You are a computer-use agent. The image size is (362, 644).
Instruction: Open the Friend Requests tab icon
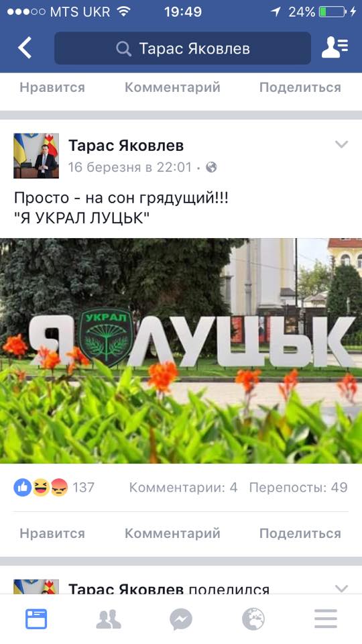tap(109, 619)
